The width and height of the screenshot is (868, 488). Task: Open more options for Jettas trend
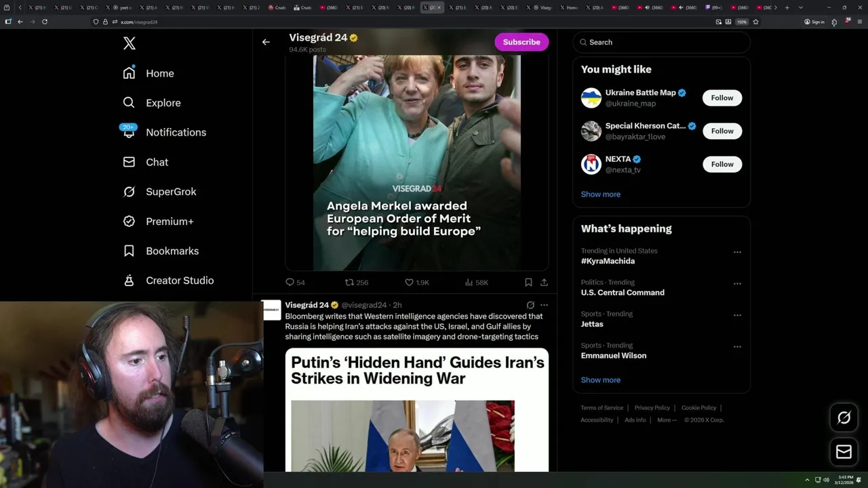click(x=737, y=315)
